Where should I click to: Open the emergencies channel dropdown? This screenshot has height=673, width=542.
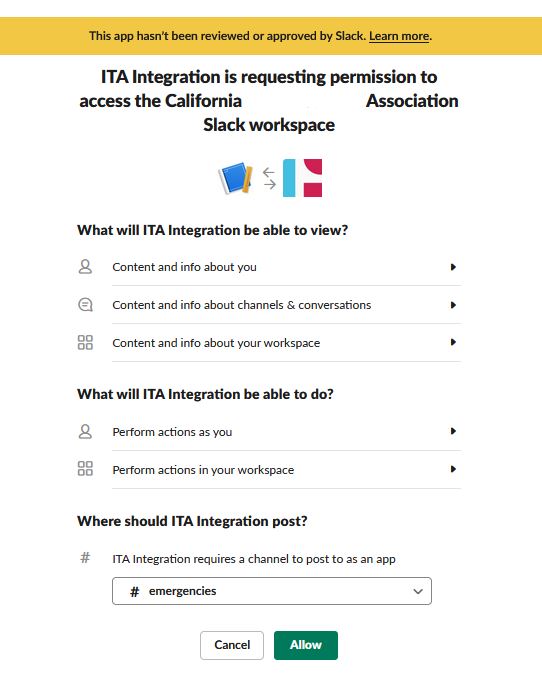coord(272,591)
